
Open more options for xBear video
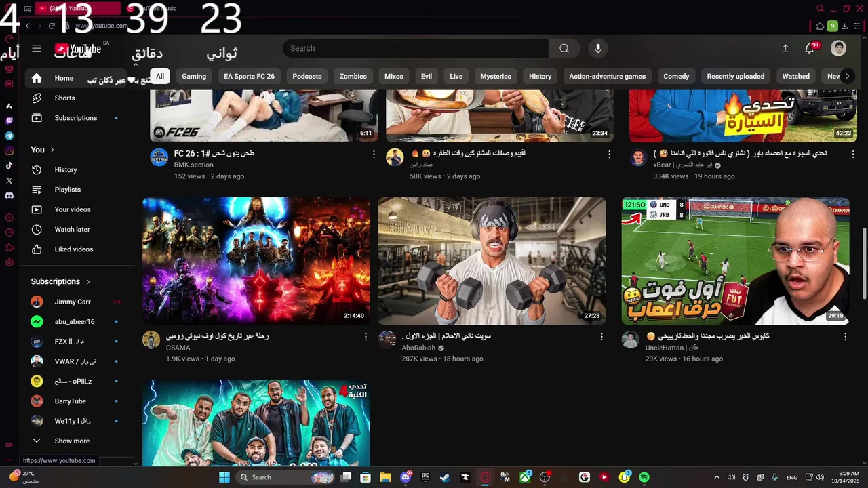tap(853, 155)
